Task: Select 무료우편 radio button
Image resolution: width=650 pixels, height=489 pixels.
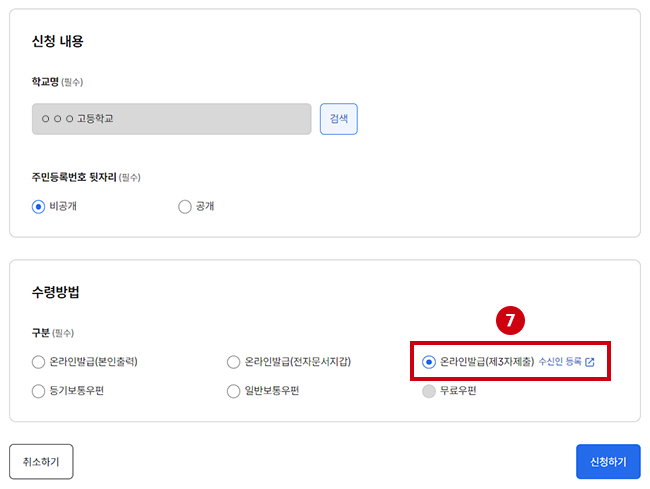Action: (x=429, y=391)
